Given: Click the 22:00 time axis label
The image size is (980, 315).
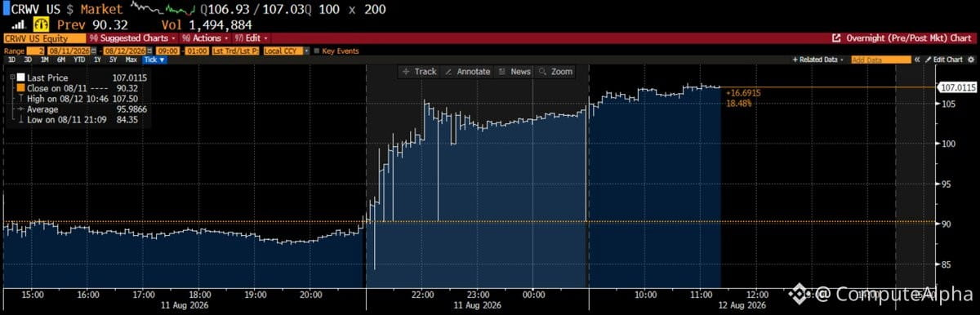Looking at the screenshot, I should coord(422,294).
